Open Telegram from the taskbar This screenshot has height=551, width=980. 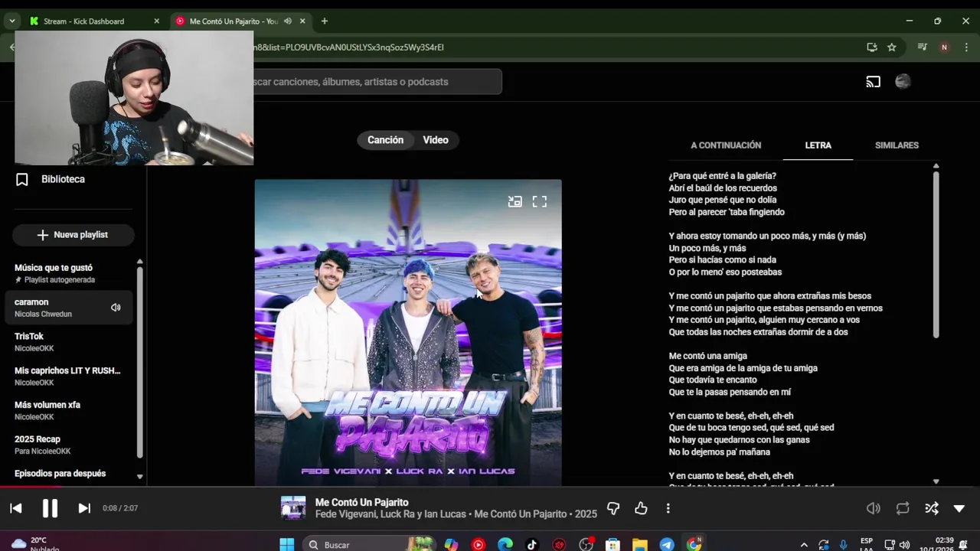(667, 545)
